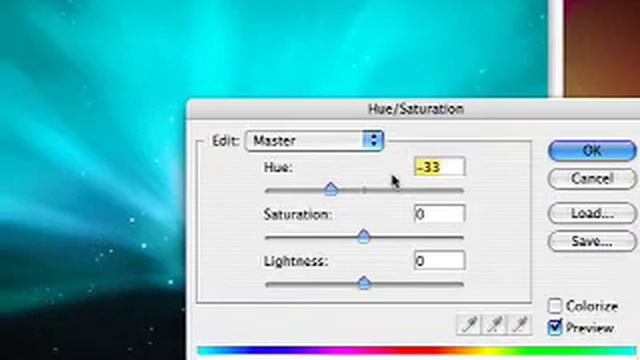Click the Saturation value field
640x360 pixels.
click(439, 214)
